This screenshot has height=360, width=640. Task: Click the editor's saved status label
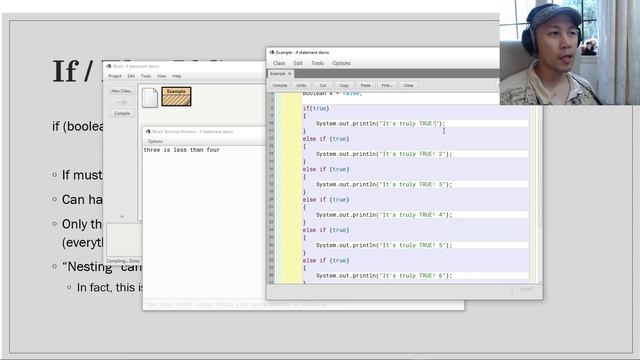526,289
